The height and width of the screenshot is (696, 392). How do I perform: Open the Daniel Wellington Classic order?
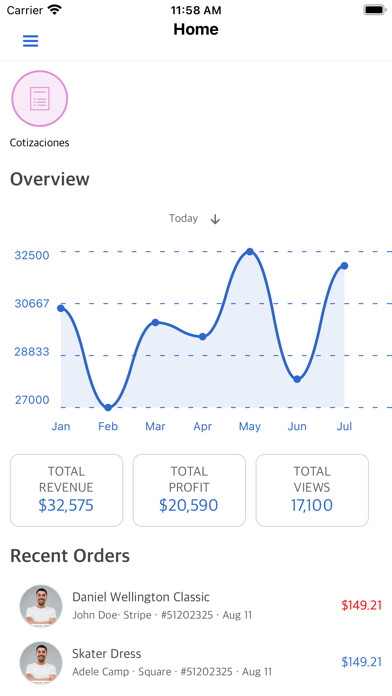[196, 605]
